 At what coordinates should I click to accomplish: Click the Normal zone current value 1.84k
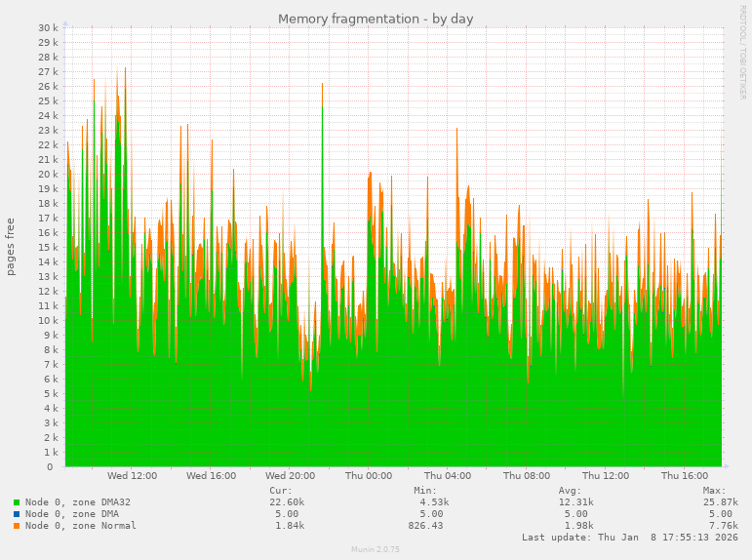(290, 526)
